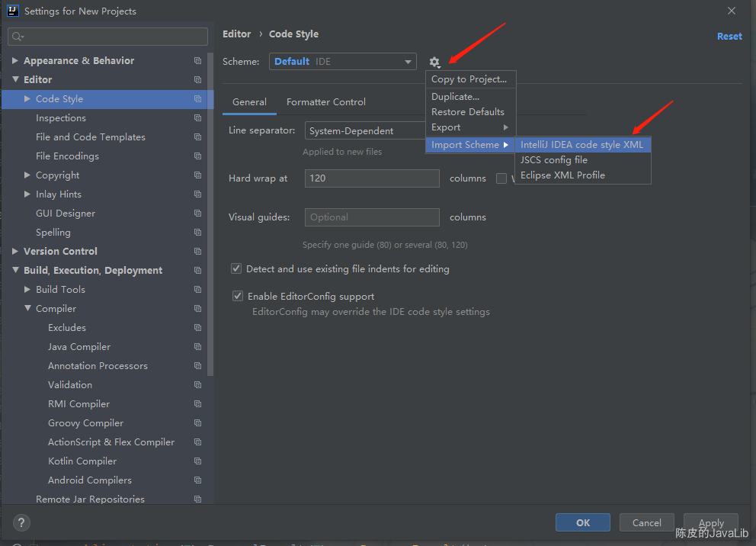Disable Enable EditorConfig support

(x=237, y=296)
